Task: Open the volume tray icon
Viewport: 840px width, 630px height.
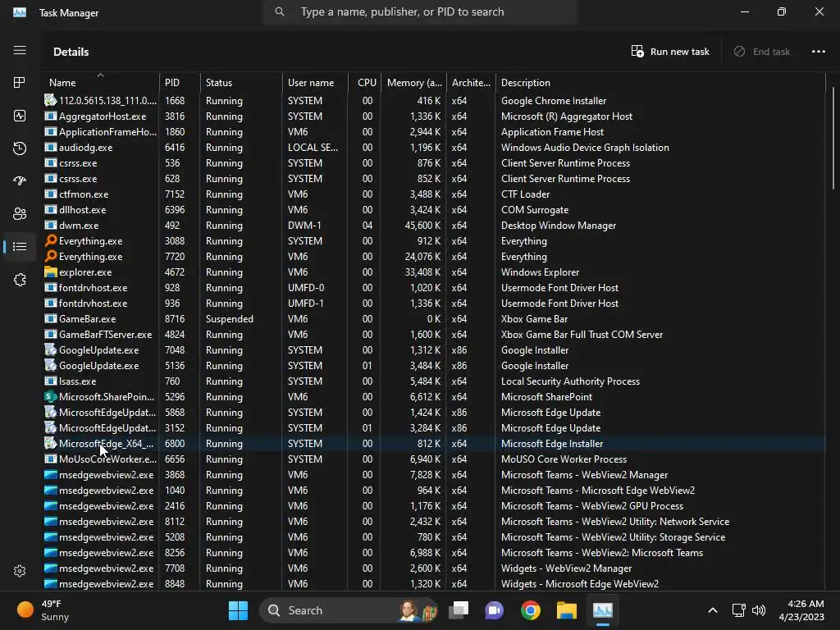Action: point(759,610)
